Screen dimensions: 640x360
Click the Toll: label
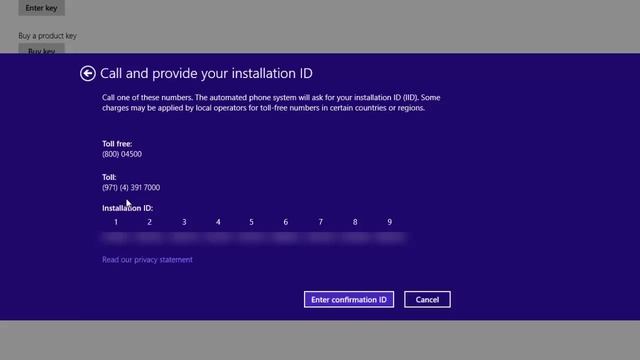coord(109,177)
